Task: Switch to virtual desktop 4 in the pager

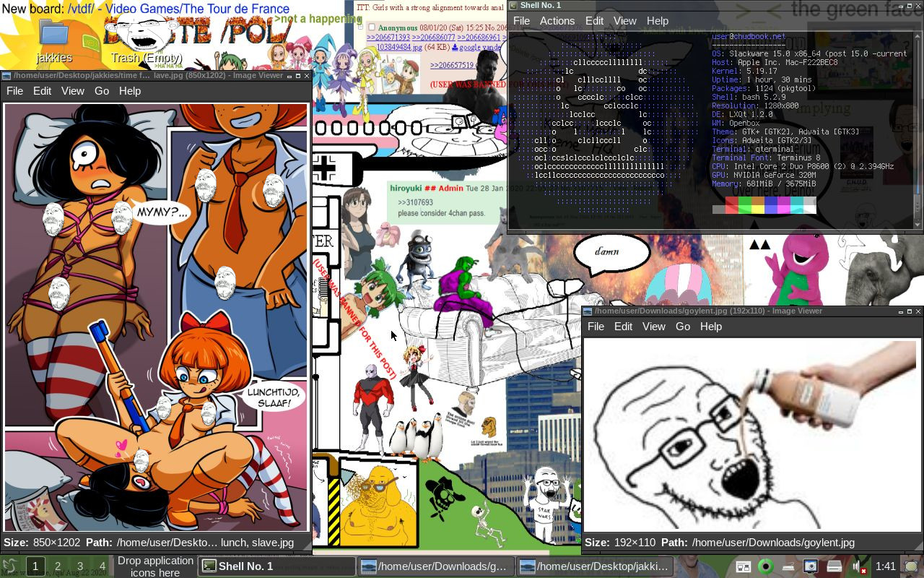Action: pyautogui.click(x=103, y=566)
